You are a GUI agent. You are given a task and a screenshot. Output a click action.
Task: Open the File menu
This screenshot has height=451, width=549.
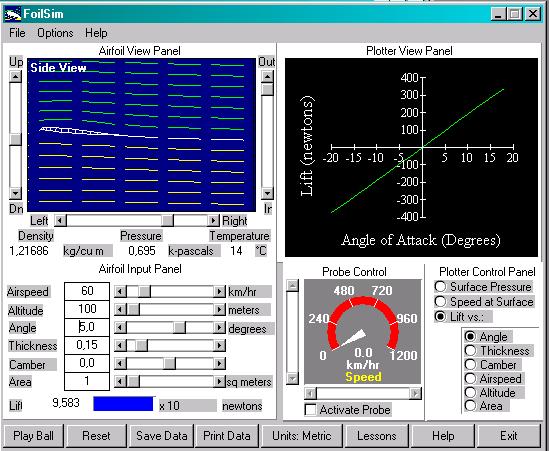click(17, 33)
